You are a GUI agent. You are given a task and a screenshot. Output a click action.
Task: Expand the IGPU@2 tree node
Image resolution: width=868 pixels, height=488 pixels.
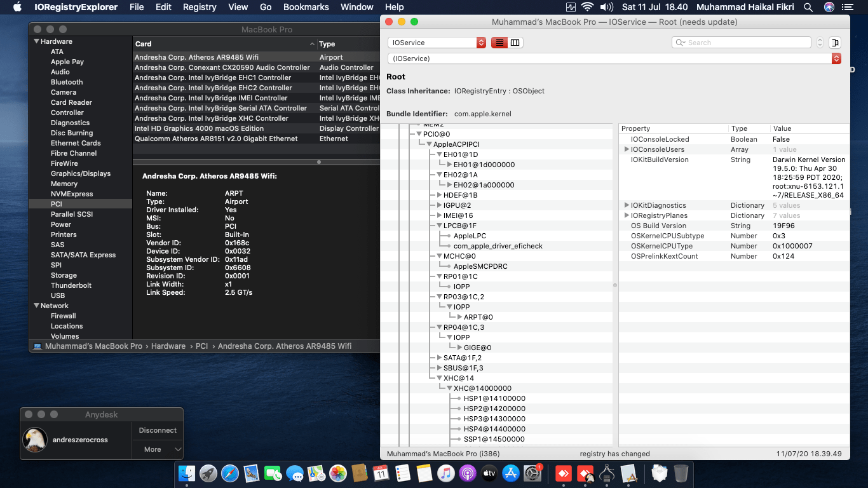[439, 205]
